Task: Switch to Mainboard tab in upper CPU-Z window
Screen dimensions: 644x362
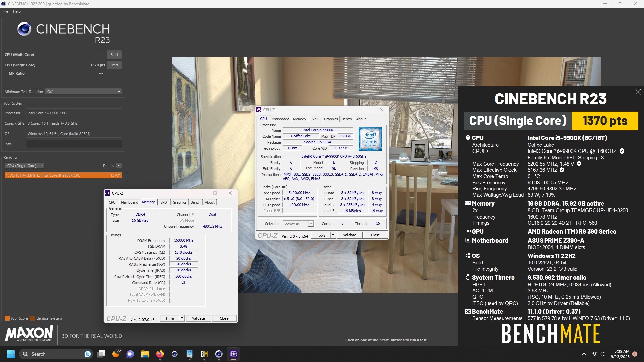Action: click(x=281, y=119)
